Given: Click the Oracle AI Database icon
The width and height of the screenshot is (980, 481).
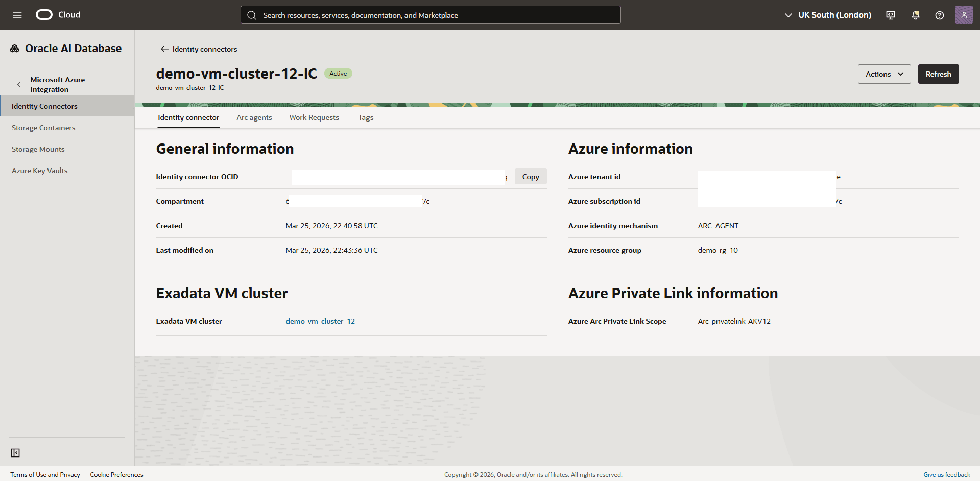Looking at the screenshot, I should point(14,48).
